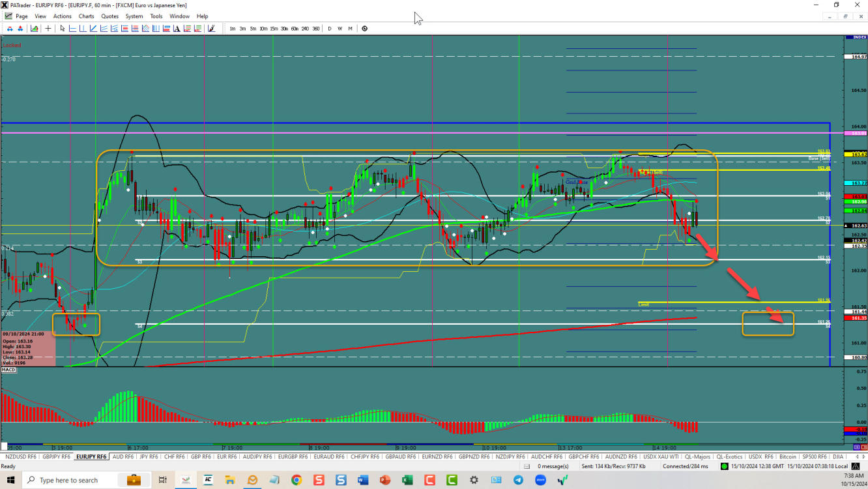Open Zoom from the taskbar
Image resolution: width=868 pixels, height=489 pixels.
540,480
